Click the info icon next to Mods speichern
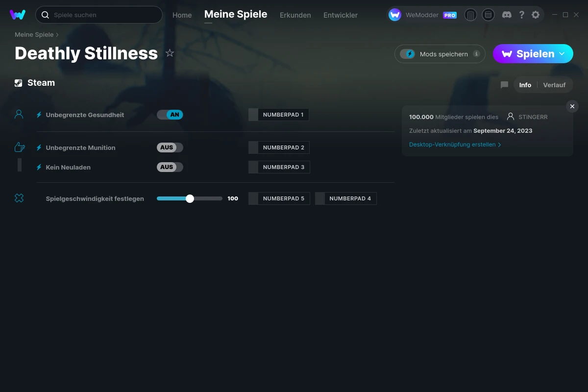 click(x=476, y=54)
